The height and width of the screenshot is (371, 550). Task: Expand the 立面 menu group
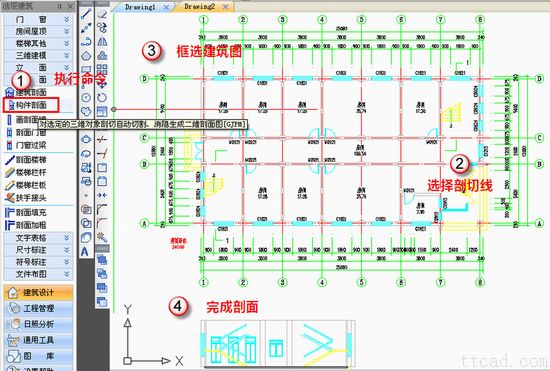coord(38,67)
